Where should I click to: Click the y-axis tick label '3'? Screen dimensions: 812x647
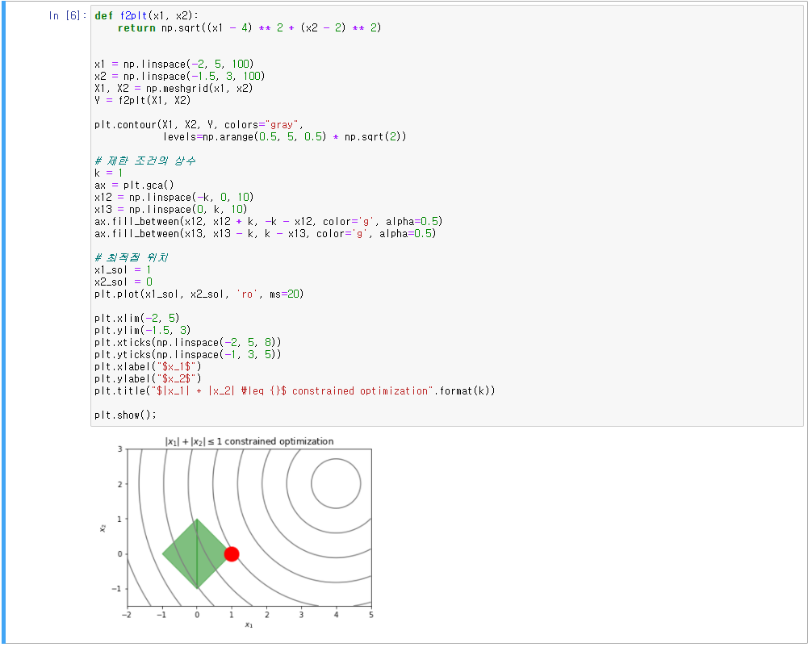(120, 449)
